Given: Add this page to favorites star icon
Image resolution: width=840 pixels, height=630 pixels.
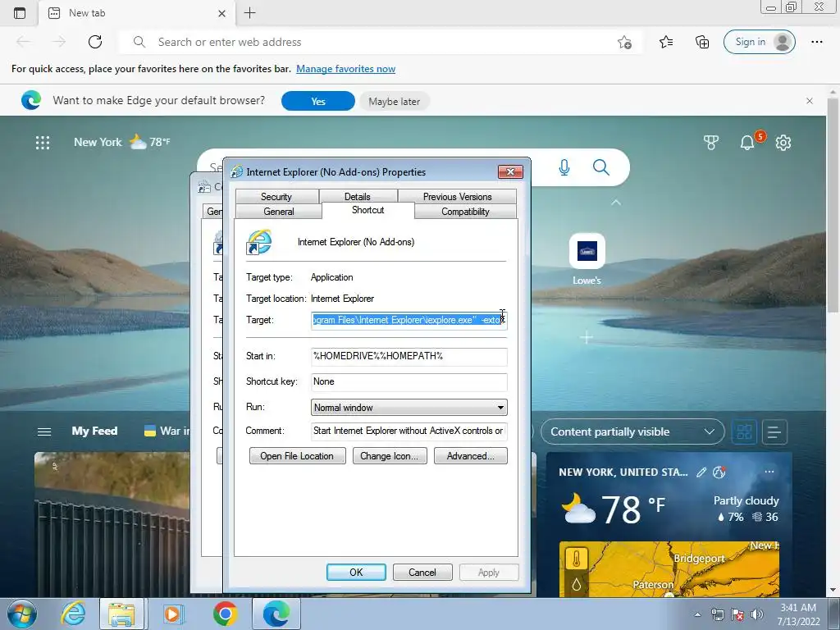Looking at the screenshot, I should (x=624, y=42).
